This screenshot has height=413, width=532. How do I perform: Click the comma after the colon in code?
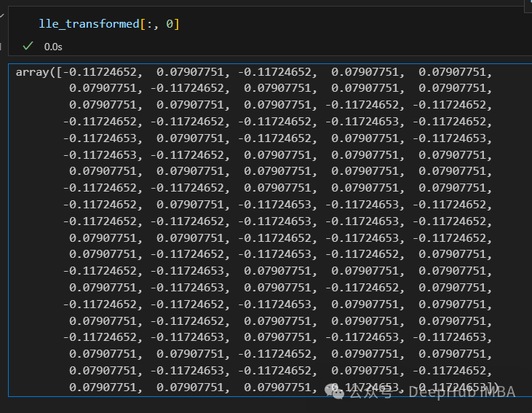click(x=156, y=27)
